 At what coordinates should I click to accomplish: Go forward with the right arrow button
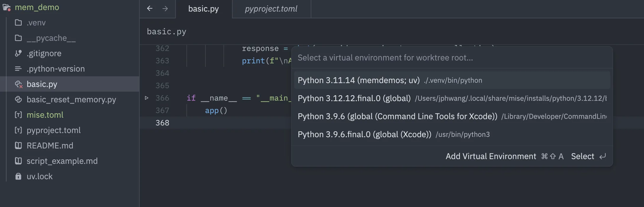165,9
